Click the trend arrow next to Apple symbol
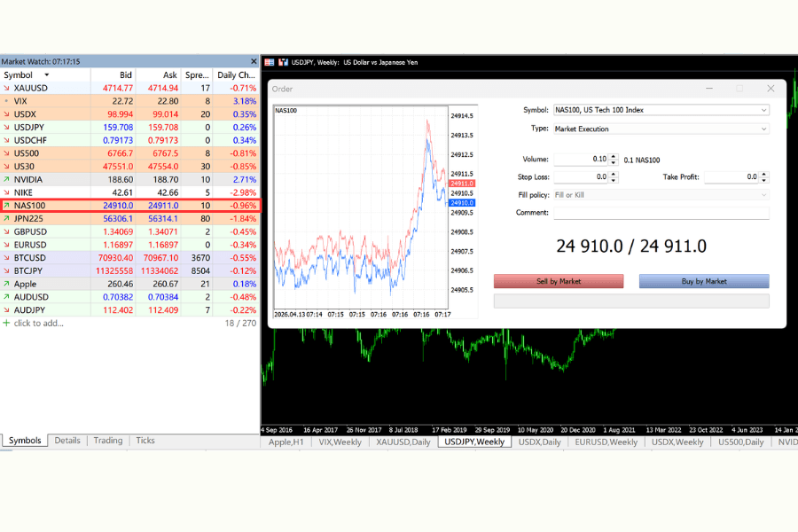798x532 pixels. [x=7, y=284]
